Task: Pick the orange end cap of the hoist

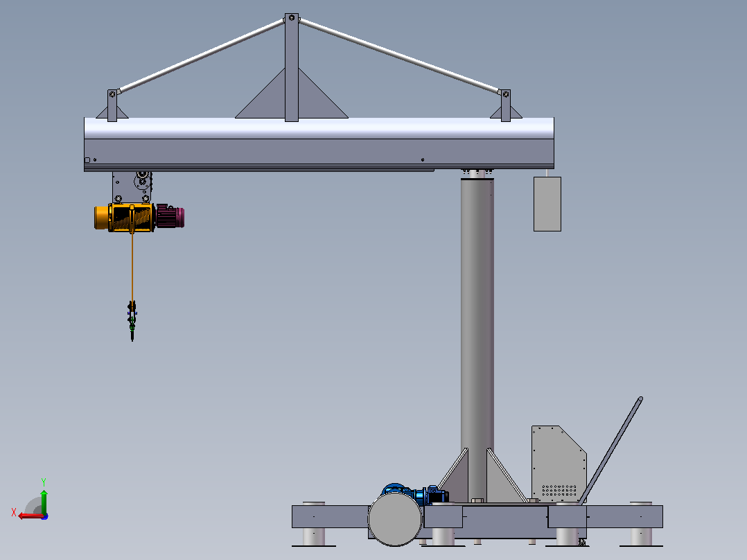Action: point(101,218)
